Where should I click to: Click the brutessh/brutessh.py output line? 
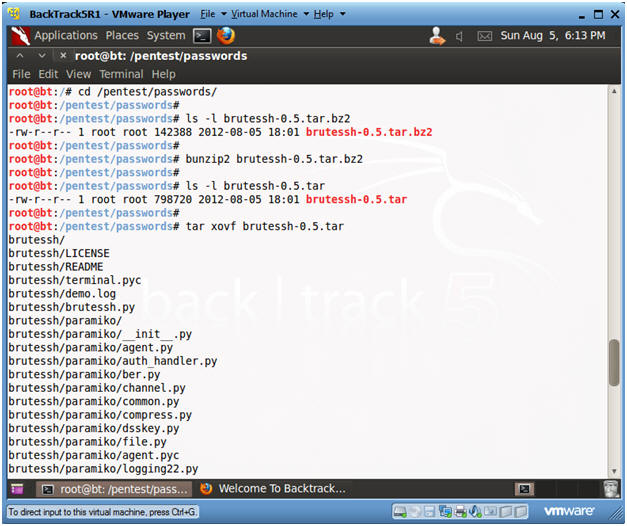tap(72, 307)
